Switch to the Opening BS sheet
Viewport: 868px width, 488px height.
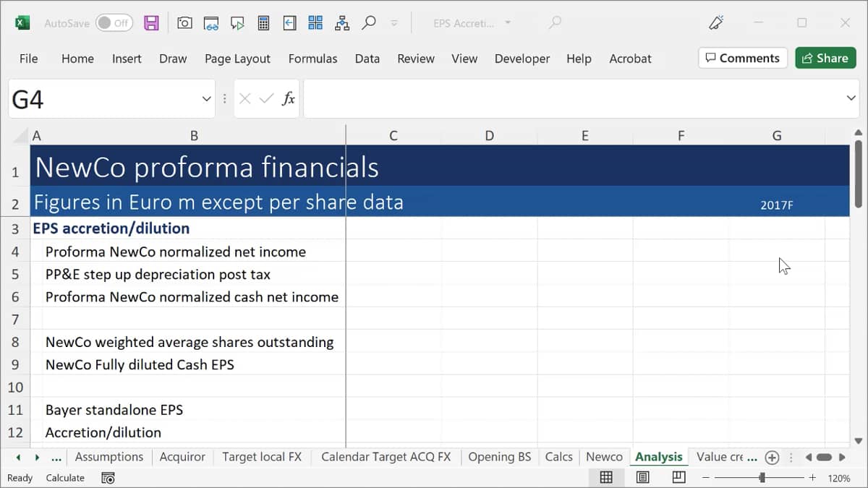(x=499, y=457)
